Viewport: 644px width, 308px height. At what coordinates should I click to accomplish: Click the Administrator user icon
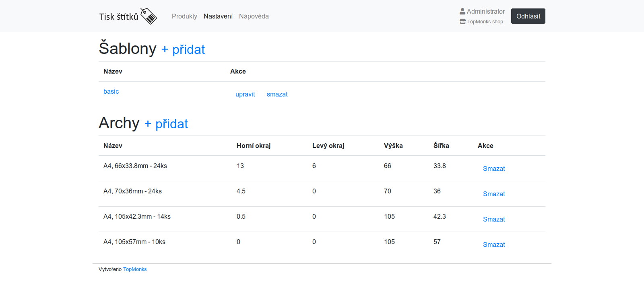coord(462,11)
